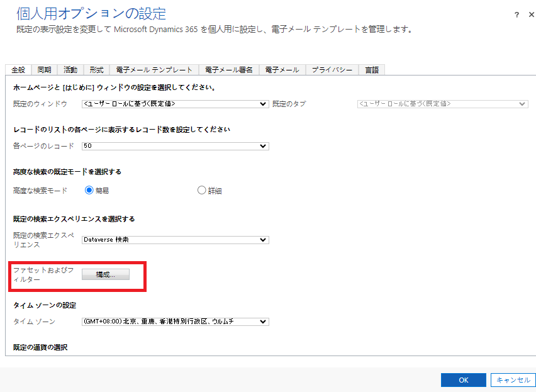
Task: Open the 電子メール テンプレート tab
Action: (154, 69)
